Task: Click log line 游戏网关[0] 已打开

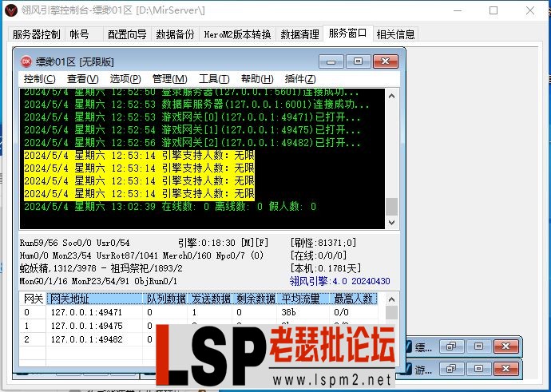Action: (192, 117)
